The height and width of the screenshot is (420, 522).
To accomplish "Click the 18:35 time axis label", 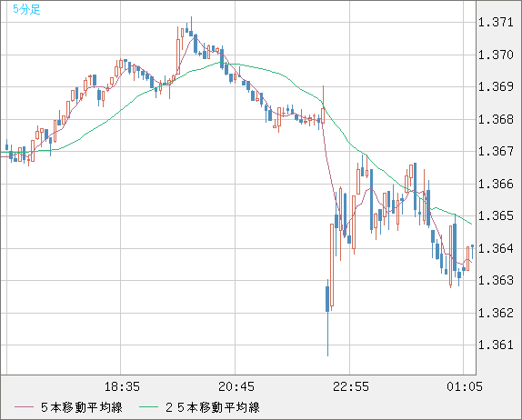I will [x=122, y=387].
